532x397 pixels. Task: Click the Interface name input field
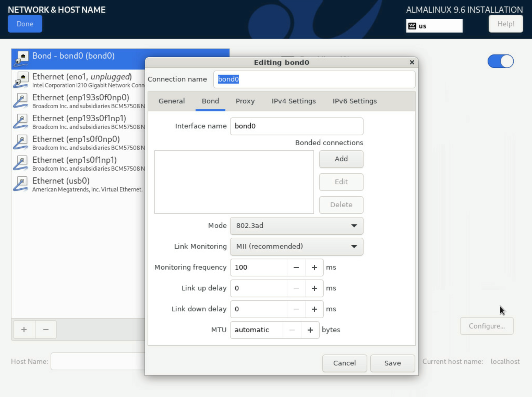click(297, 126)
